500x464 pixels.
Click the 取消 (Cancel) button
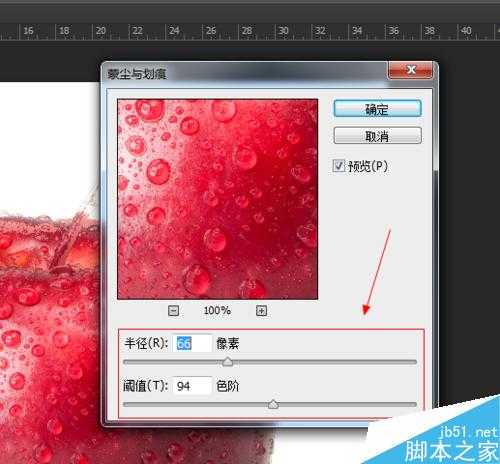(377, 136)
